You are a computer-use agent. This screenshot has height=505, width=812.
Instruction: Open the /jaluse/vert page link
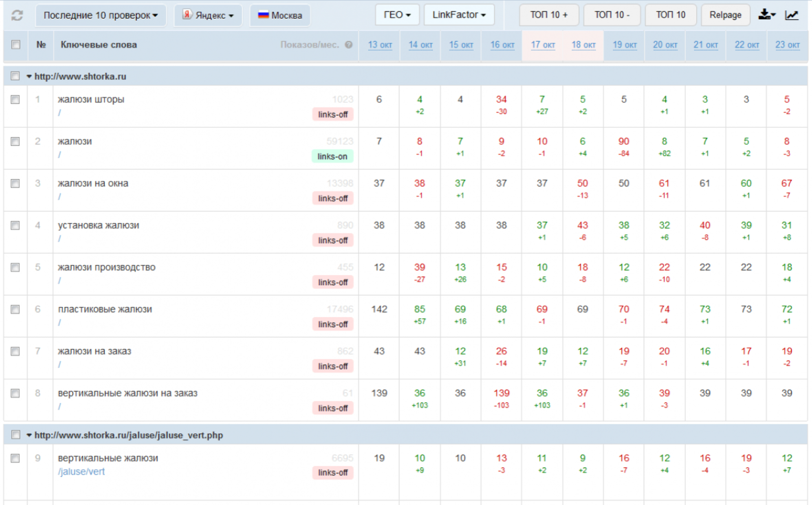click(81, 471)
